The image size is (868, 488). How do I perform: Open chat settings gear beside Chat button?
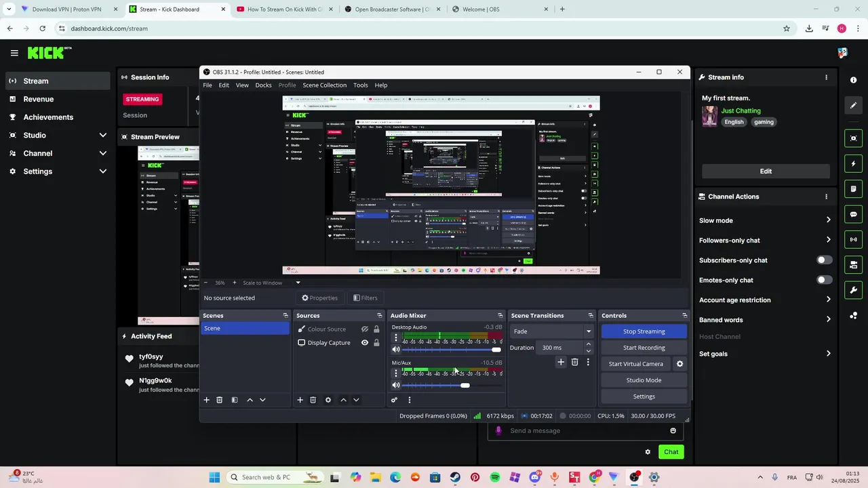(648, 452)
